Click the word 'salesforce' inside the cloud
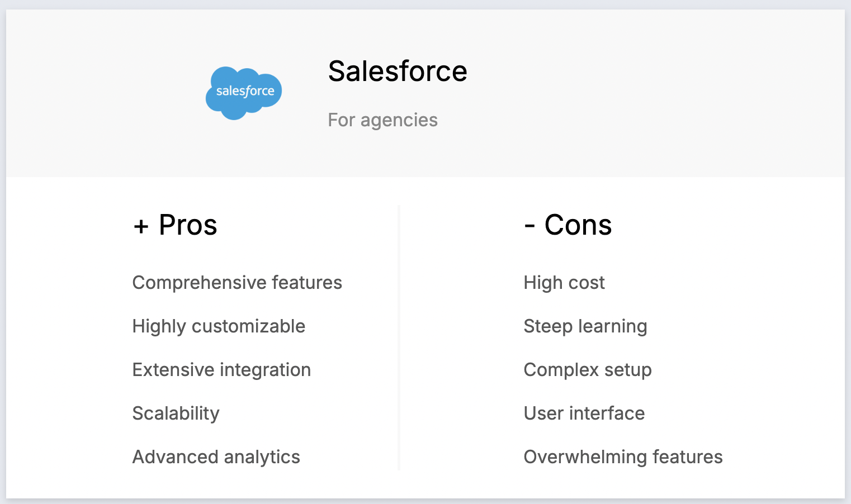This screenshot has width=851, height=504. pos(245,91)
